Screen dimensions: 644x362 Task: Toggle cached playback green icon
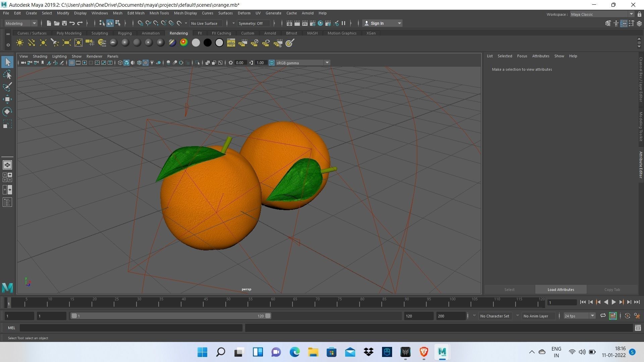pyautogui.click(x=613, y=316)
